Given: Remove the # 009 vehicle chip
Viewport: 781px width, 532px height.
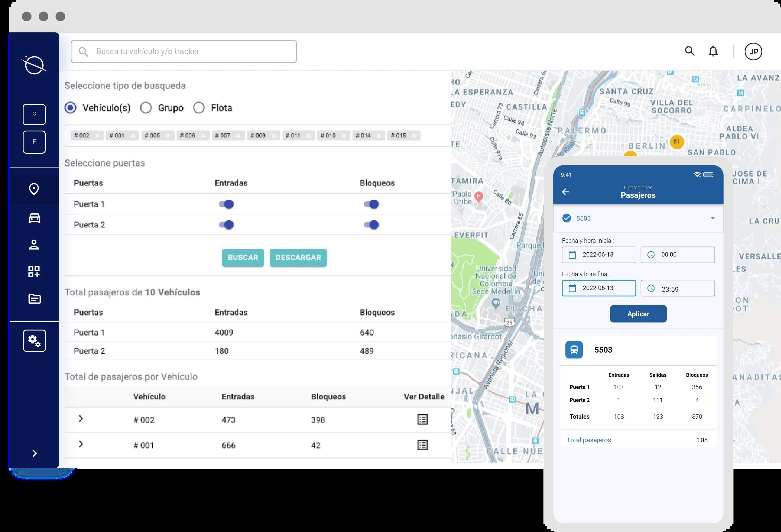Looking at the screenshot, I should click(274, 136).
